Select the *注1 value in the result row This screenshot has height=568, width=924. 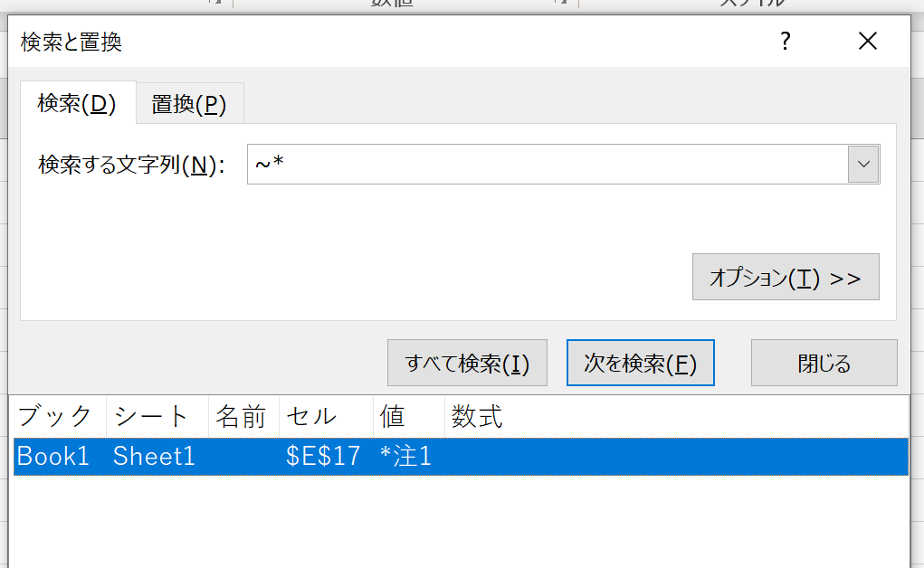pos(406,457)
